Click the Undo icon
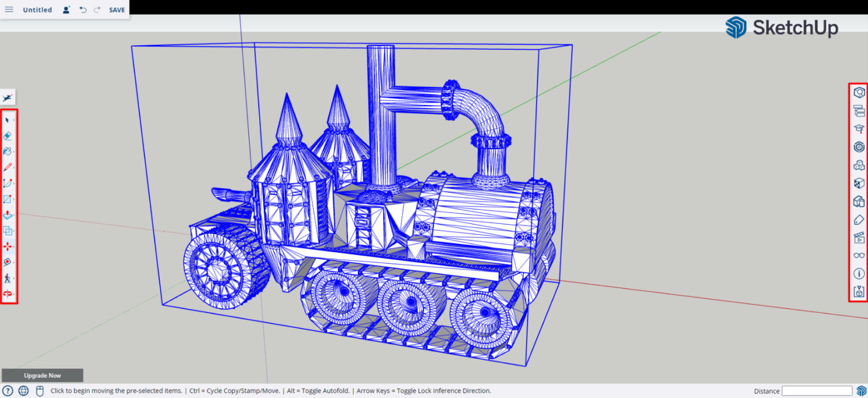Screen dimensions: 868x398 [x=82, y=9]
